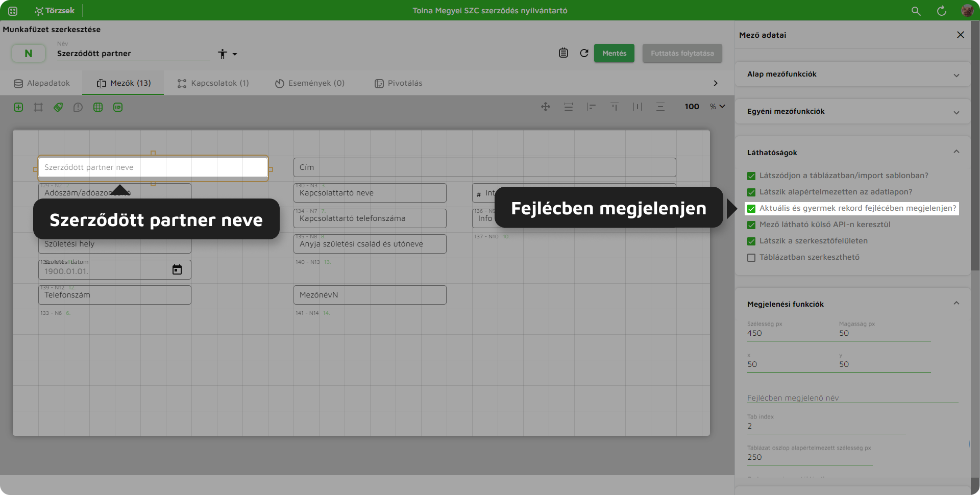Screen dimensions: 980x495
Task: Select Kapcsolattartó telefonszáma field
Action: pyautogui.click(x=370, y=218)
